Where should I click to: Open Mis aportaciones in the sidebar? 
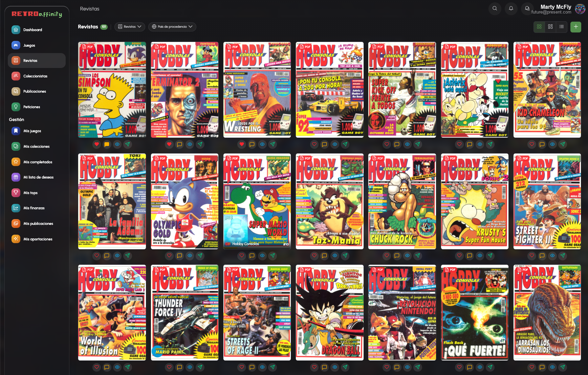pyautogui.click(x=37, y=239)
